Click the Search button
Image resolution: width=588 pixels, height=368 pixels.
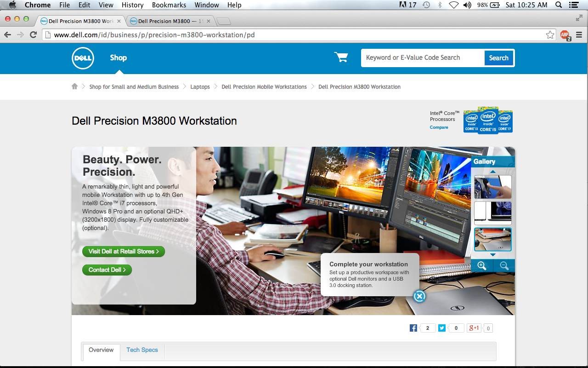pos(498,58)
